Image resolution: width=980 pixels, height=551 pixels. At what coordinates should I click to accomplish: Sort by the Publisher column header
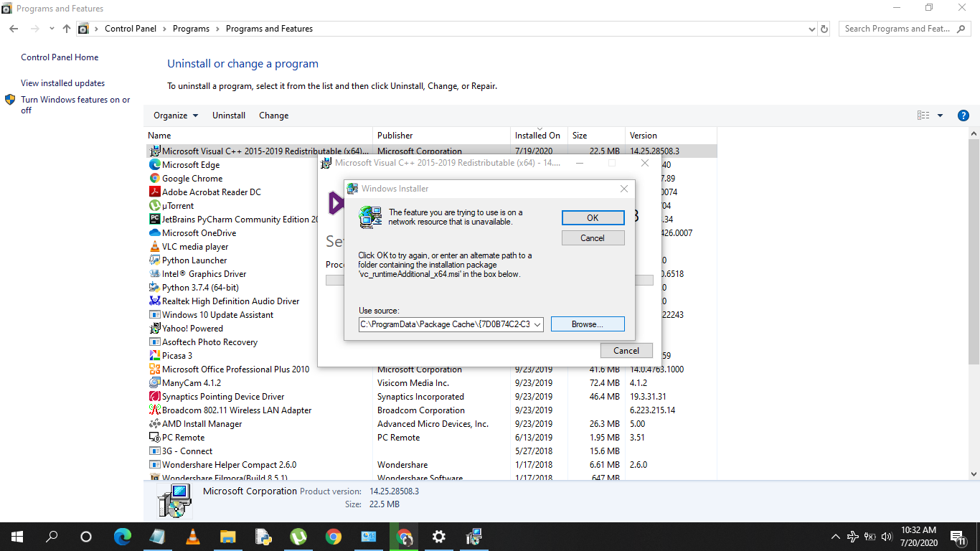(441, 136)
